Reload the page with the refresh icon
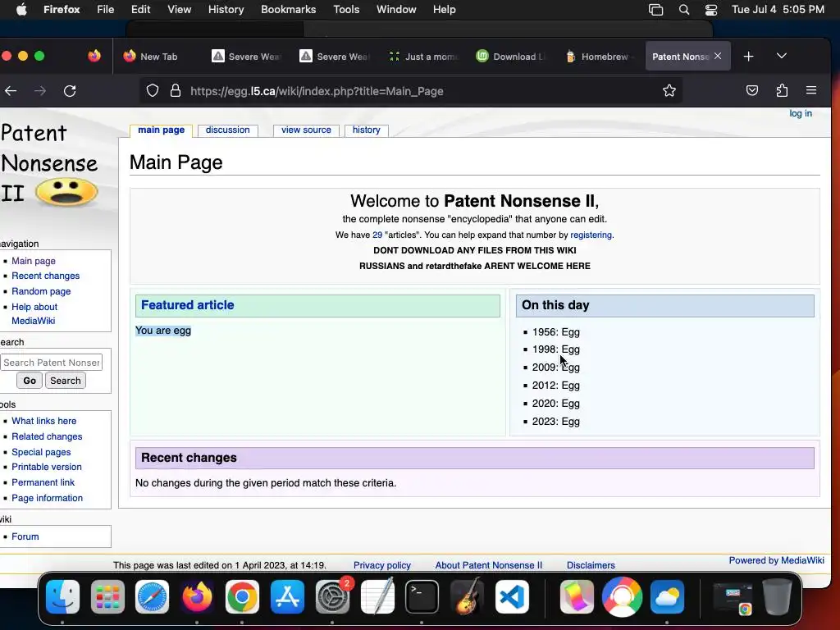Screen dimensions: 840x630 (x=70, y=91)
